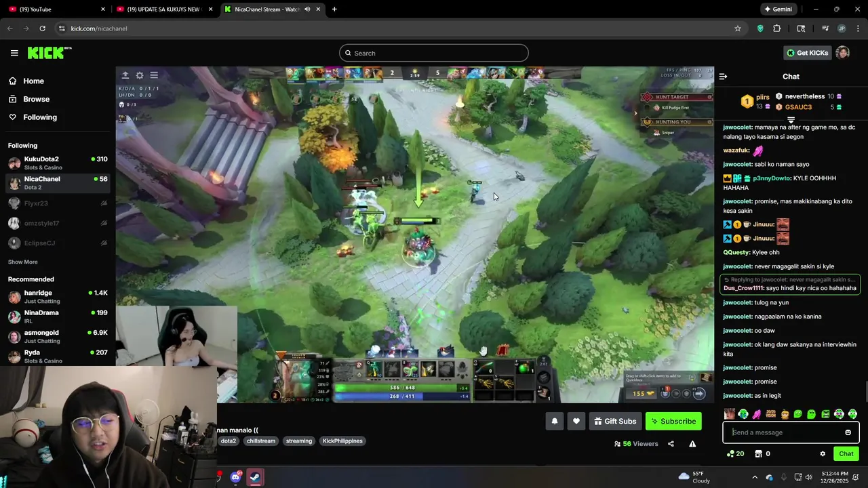Open recommended channel asmongold
The height and width of the screenshot is (488, 868).
pos(58,336)
